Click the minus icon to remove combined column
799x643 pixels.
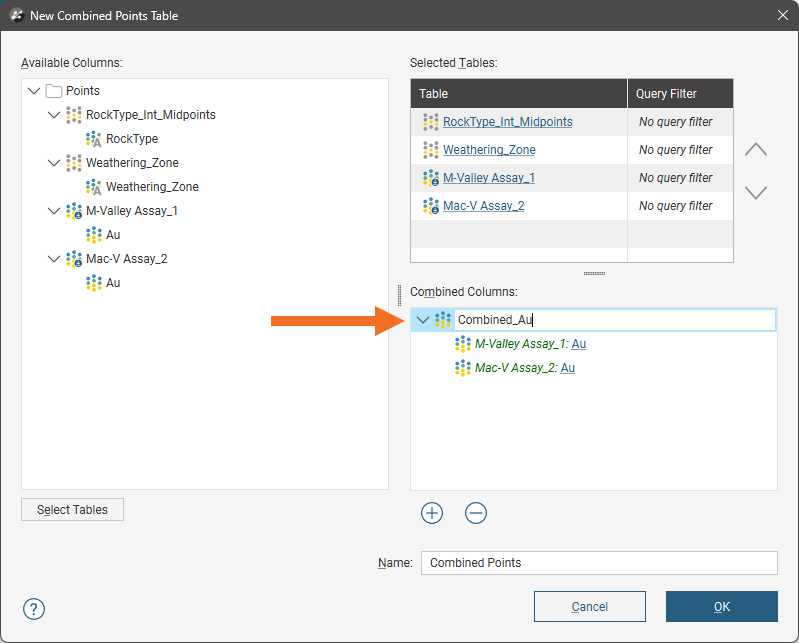(x=476, y=513)
